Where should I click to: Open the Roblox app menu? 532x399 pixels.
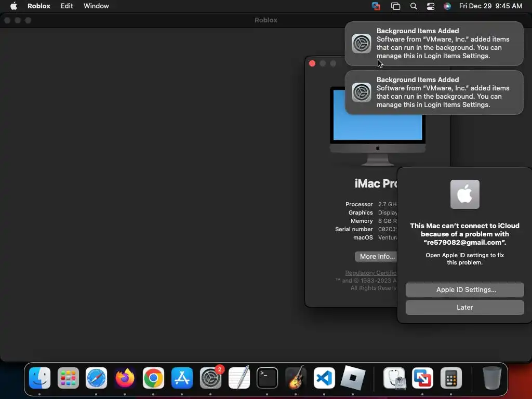38,6
